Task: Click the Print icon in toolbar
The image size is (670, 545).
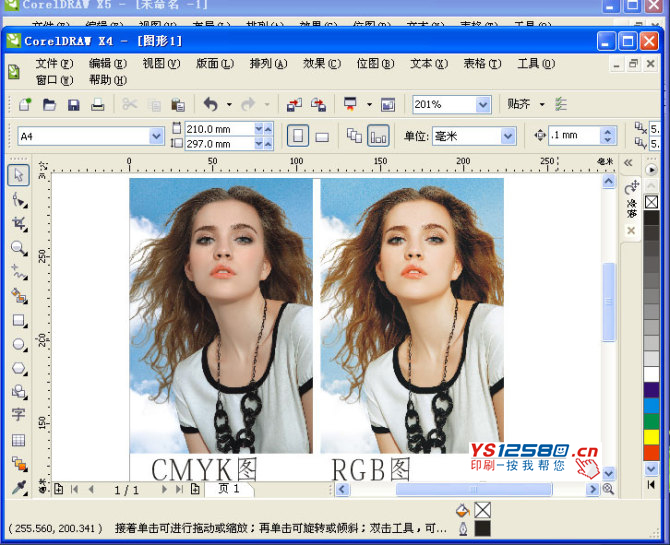Action: point(98,105)
